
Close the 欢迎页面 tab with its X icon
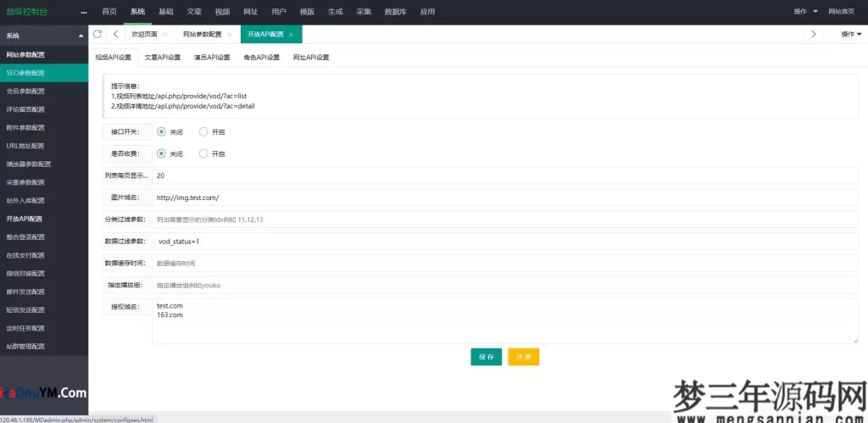coord(164,35)
